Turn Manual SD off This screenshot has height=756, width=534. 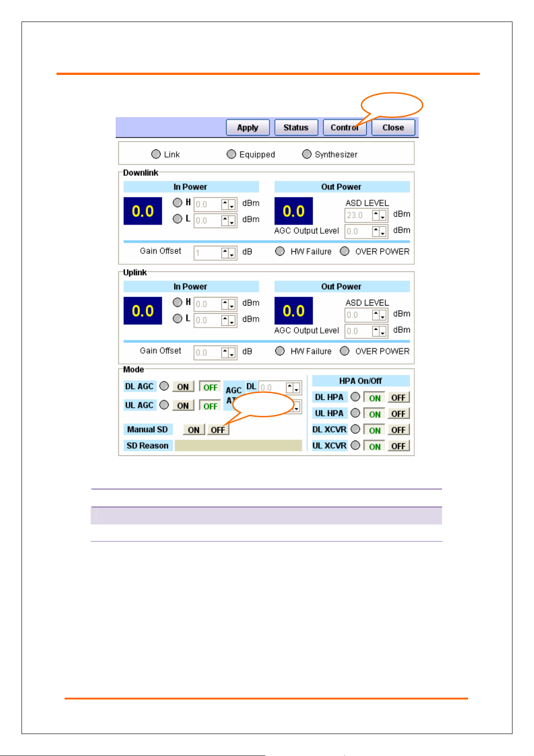point(218,429)
